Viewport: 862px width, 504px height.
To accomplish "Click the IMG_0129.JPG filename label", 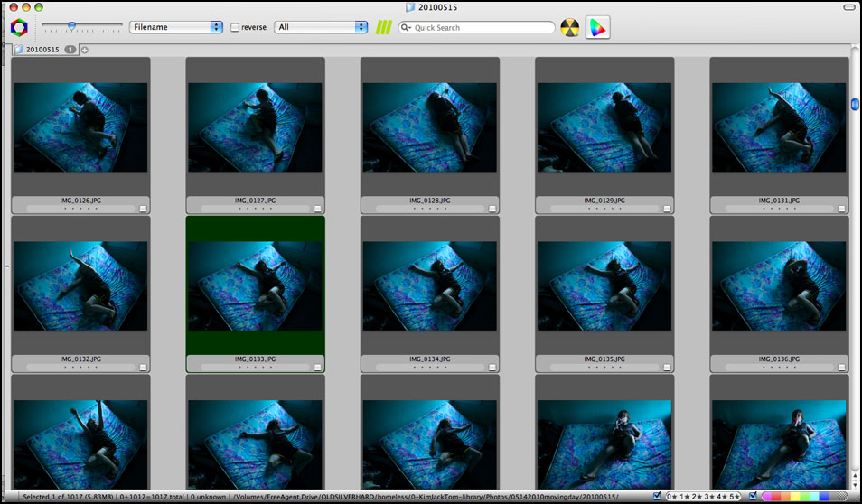I will 604,201.
